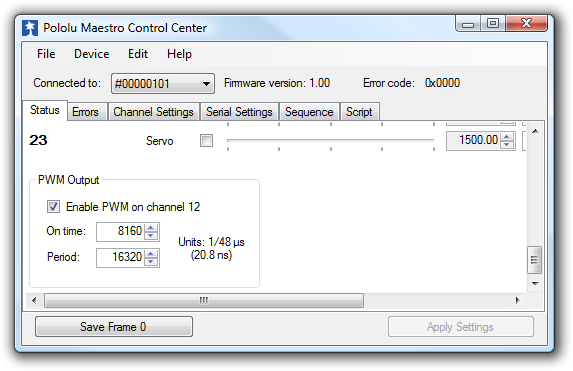Click the Save Frame 0 button
The width and height of the screenshot is (573, 371).
click(114, 326)
